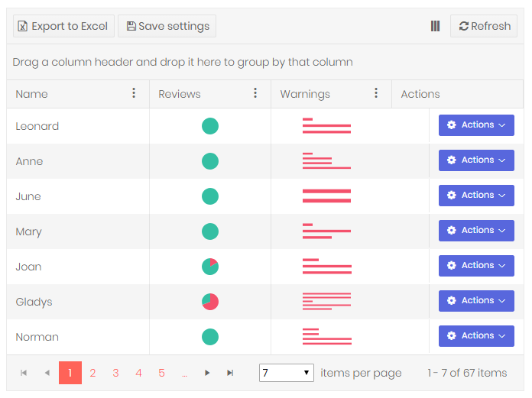
Task: Click the column chooser icon
Action: coord(435,26)
